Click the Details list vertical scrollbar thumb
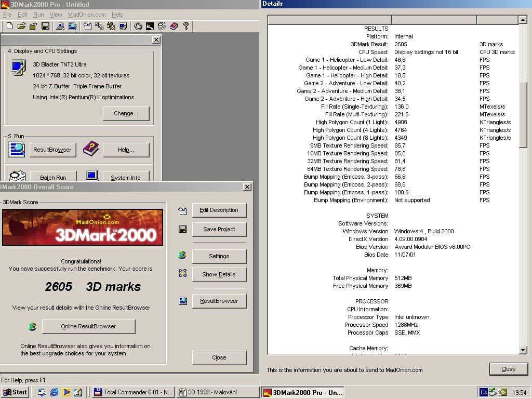 coord(523,115)
